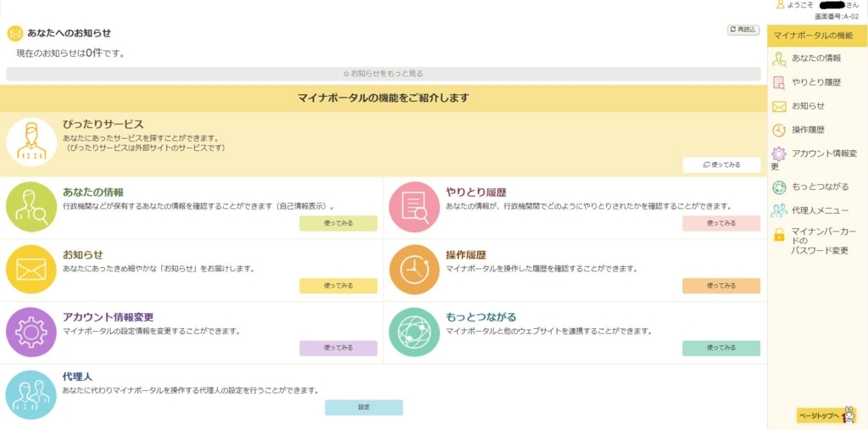Click the ぴったりサービス person icon
The width and height of the screenshot is (868, 430).
[31, 142]
